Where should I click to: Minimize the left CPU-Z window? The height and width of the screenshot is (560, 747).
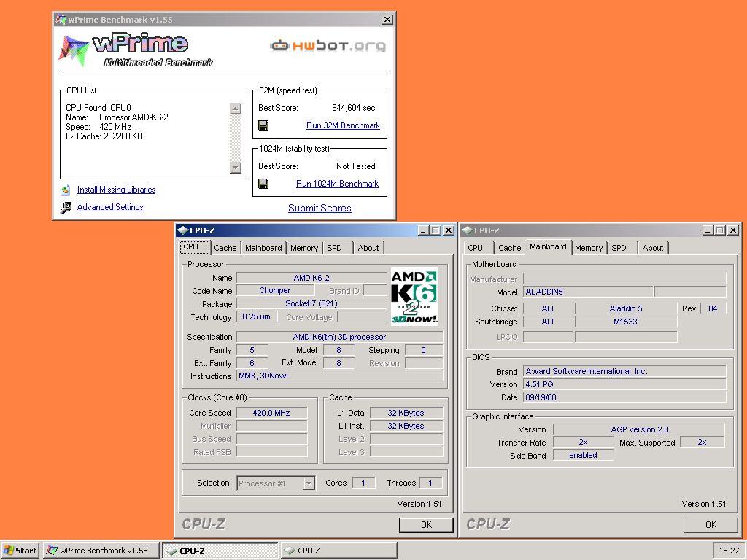[423, 230]
